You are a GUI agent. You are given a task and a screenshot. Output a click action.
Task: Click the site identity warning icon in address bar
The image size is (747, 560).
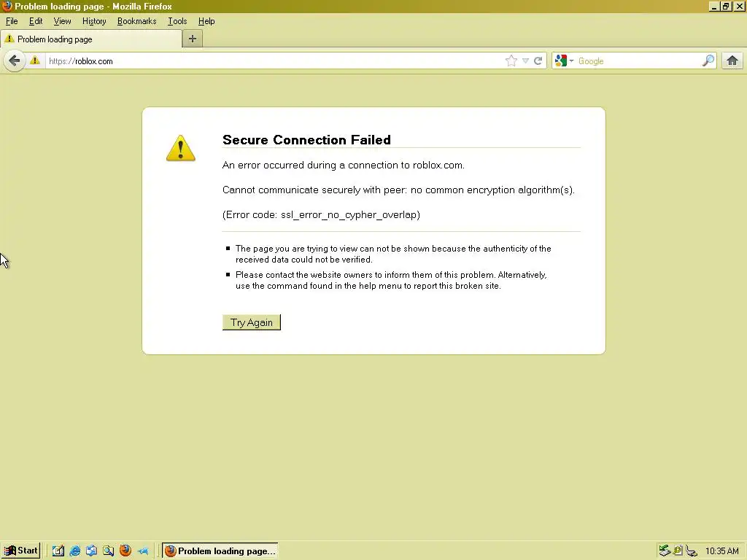coord(35,61)
